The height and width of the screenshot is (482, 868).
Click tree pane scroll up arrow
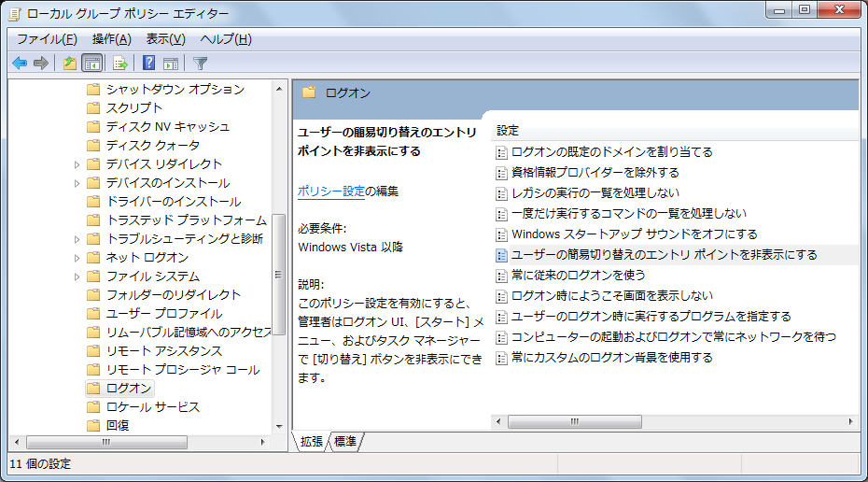(279, 89)
